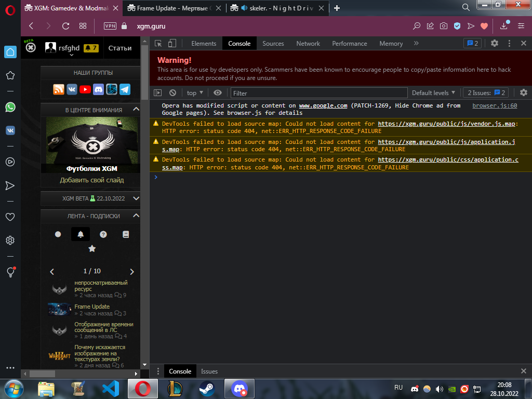
Task: Open VK messenger in Opera sidebar
Action: [10, 130]
